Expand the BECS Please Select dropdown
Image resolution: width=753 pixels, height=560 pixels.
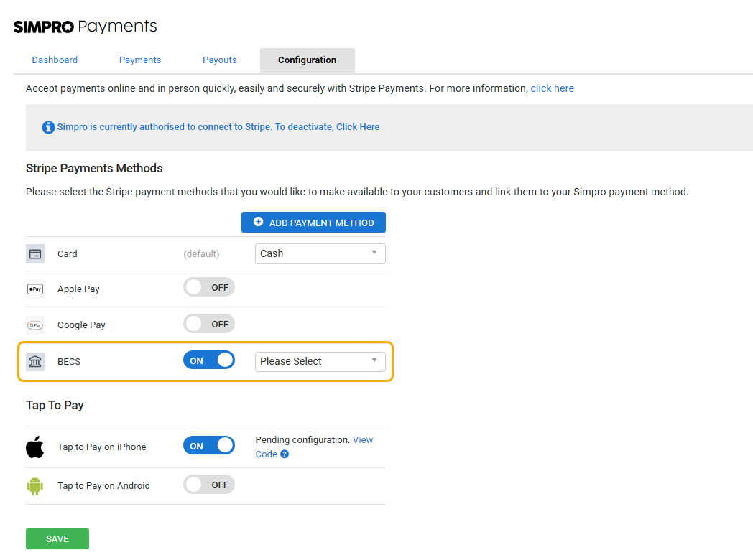(x=320, y=361)
